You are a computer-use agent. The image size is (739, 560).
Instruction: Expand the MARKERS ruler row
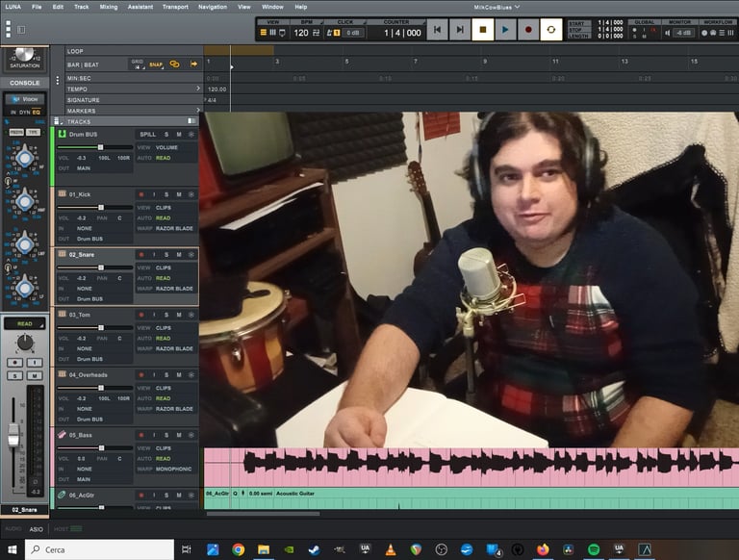tap(198, 111)
